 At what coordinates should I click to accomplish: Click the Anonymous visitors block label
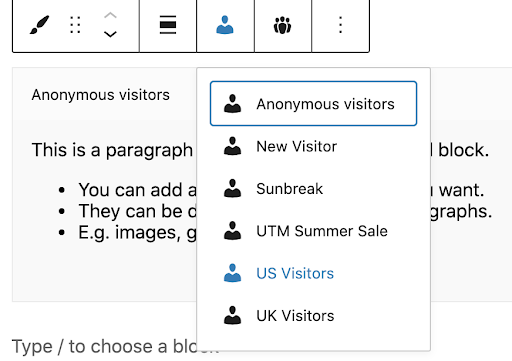tap(100, 95)
